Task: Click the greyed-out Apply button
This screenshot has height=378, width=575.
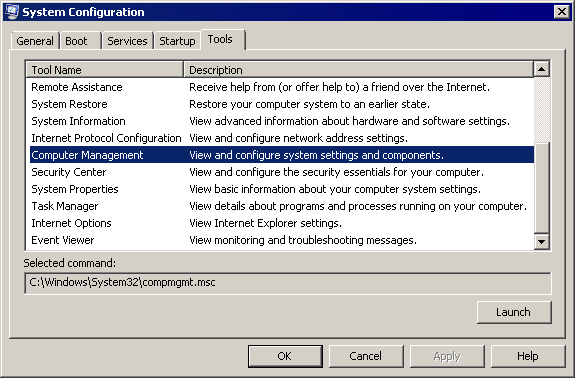Action: point(447,356)
